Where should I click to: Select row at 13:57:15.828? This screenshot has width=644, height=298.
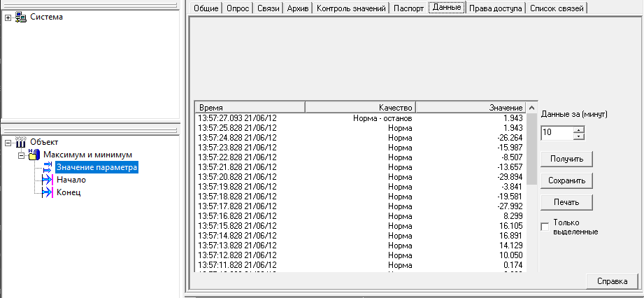click(361, 226)
